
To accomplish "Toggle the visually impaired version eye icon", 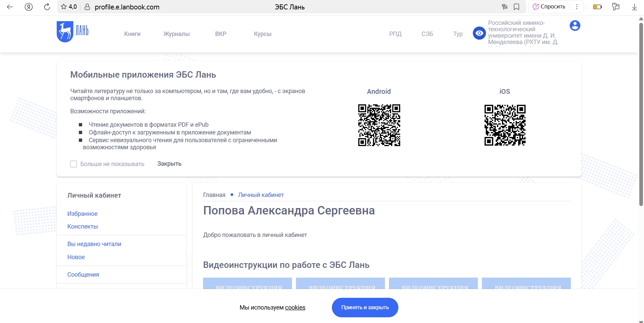I will (479, 33).
